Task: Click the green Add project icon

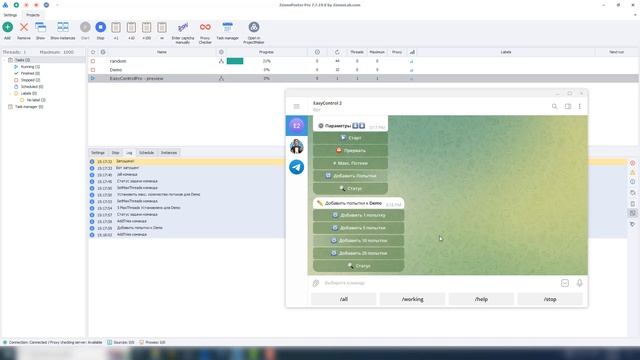Action: (7, 27)
